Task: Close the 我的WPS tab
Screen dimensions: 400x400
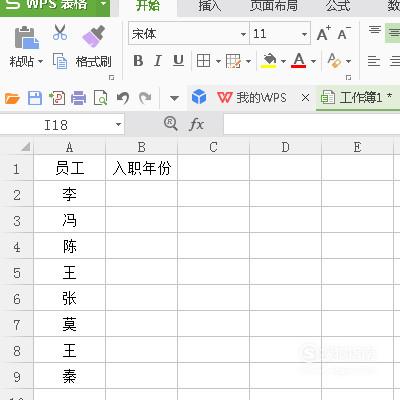Action: point(305,98)
